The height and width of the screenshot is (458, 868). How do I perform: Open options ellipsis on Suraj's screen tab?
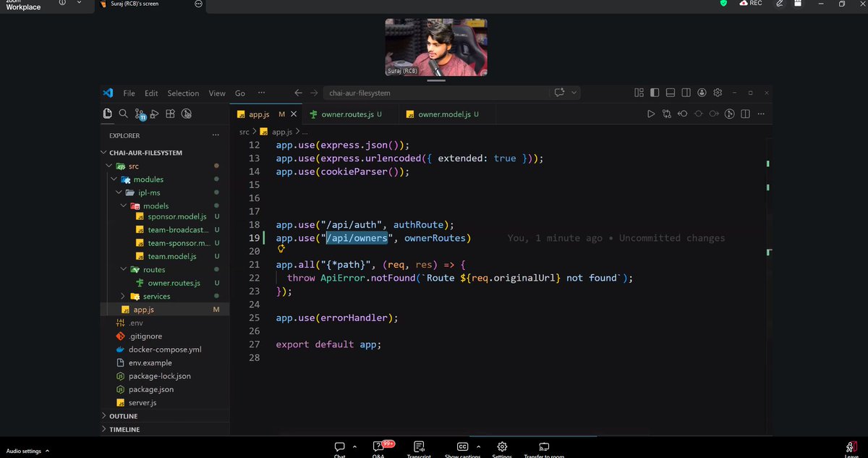coord(199,4)
